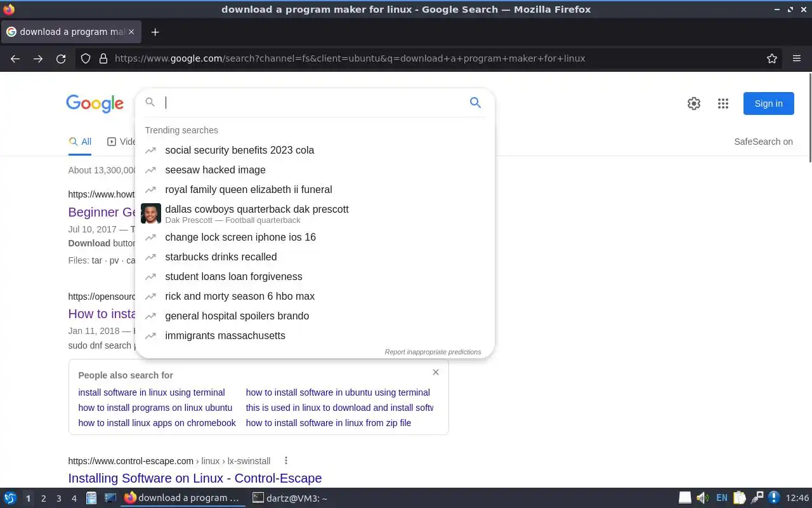Open options menu for control-escape.com result
Screen dimensions: 812x508
click(286, 460)
